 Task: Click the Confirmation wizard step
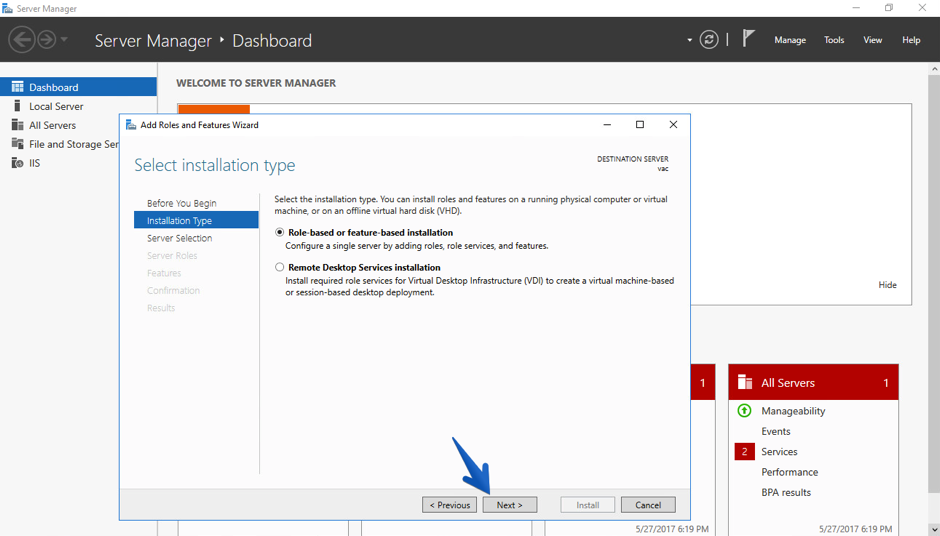pyautogui.click(x=173, y=290)
